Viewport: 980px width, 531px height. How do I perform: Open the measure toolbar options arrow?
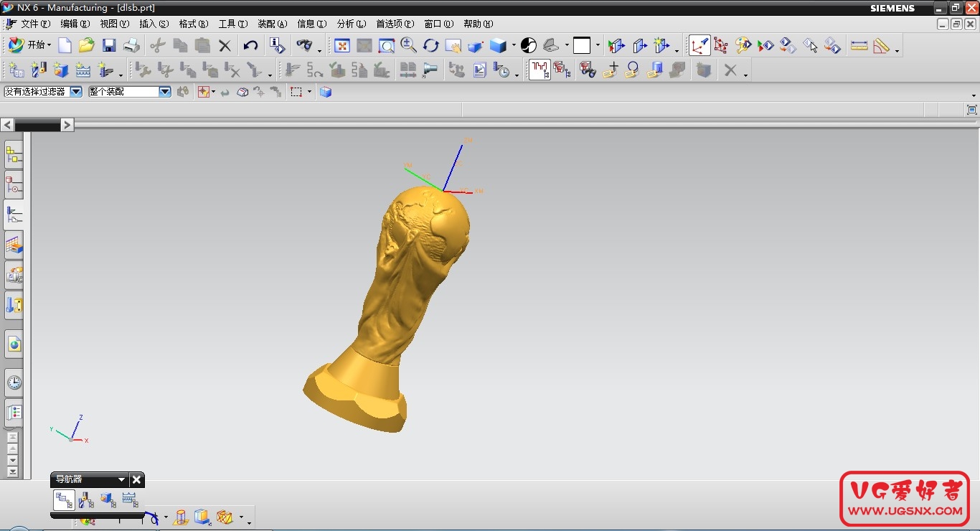[897, 51]
